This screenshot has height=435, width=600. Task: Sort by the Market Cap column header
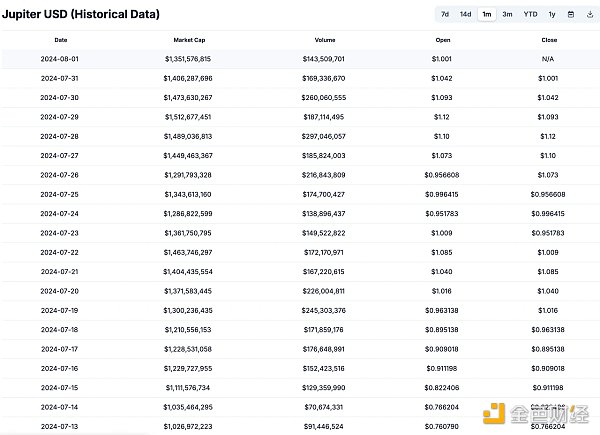tap(188, 40)
